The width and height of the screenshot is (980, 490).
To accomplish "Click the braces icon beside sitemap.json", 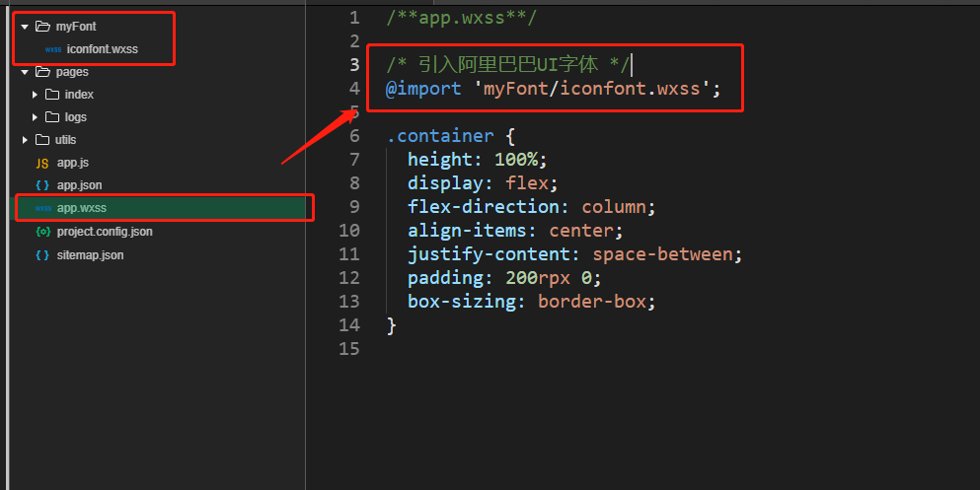I will (x=42, y=255).
